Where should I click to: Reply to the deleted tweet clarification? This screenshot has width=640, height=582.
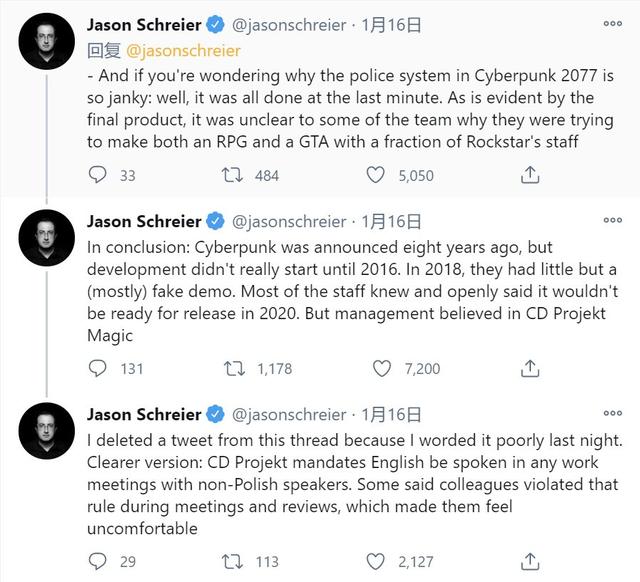(x=98, y=561)
